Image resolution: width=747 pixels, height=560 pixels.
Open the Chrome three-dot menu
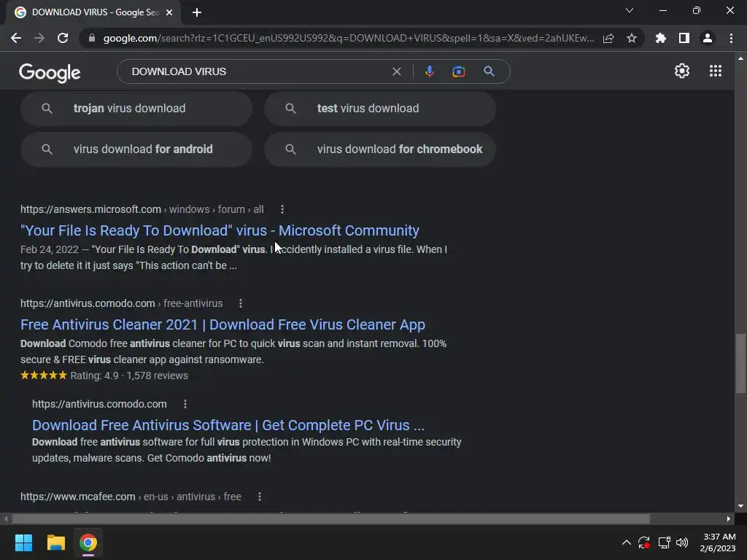coord(731,38)
